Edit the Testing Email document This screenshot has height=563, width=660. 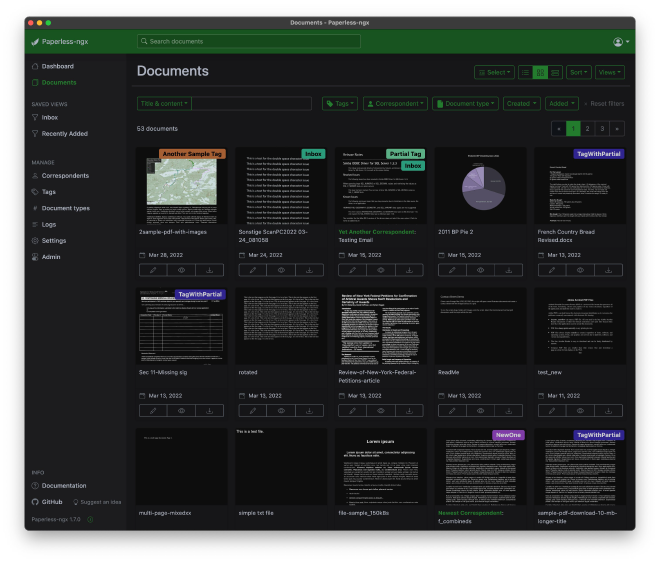click(352, 270)
